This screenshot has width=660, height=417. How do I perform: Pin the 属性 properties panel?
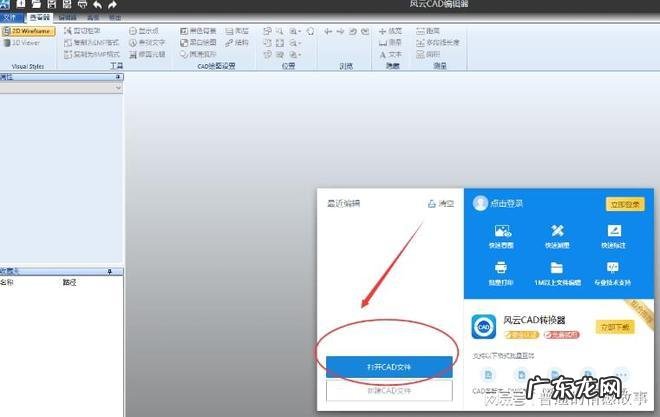click(x=118, y=77)
